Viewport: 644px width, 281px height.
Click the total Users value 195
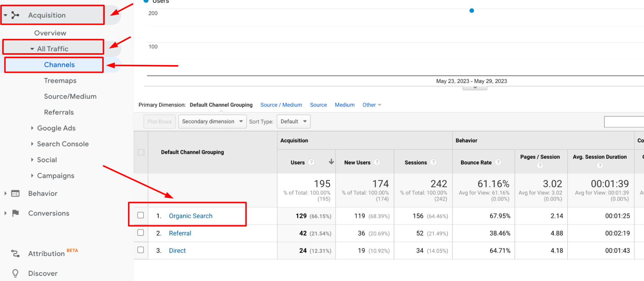pos(322,184)
